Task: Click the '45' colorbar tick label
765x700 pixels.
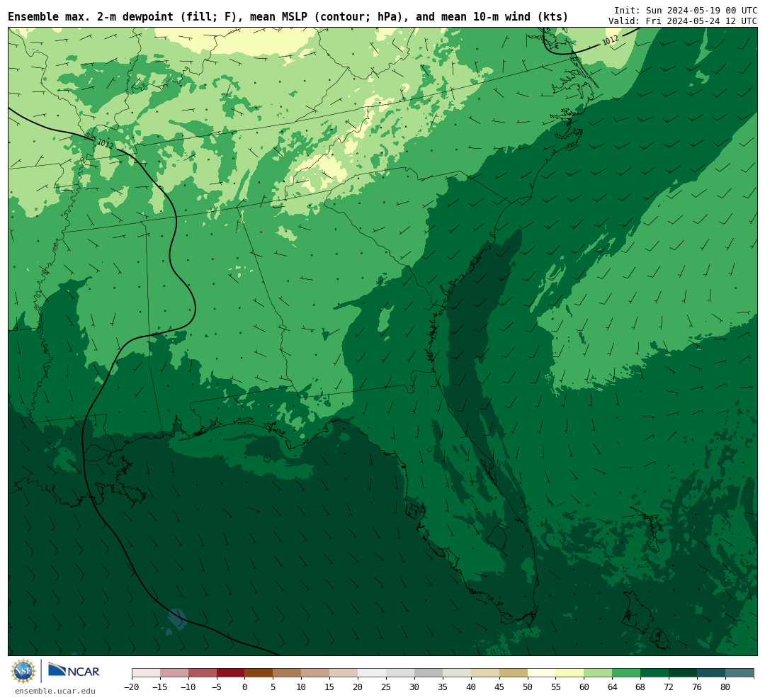Action: (499, 687)
